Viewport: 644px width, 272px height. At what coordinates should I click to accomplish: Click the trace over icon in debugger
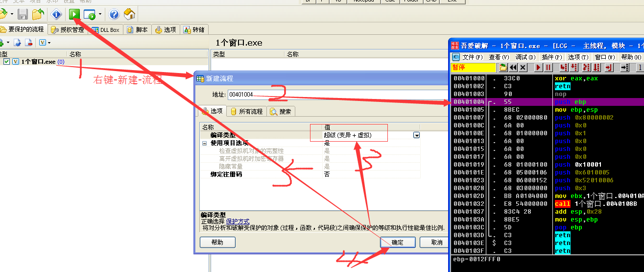(596, 67)
